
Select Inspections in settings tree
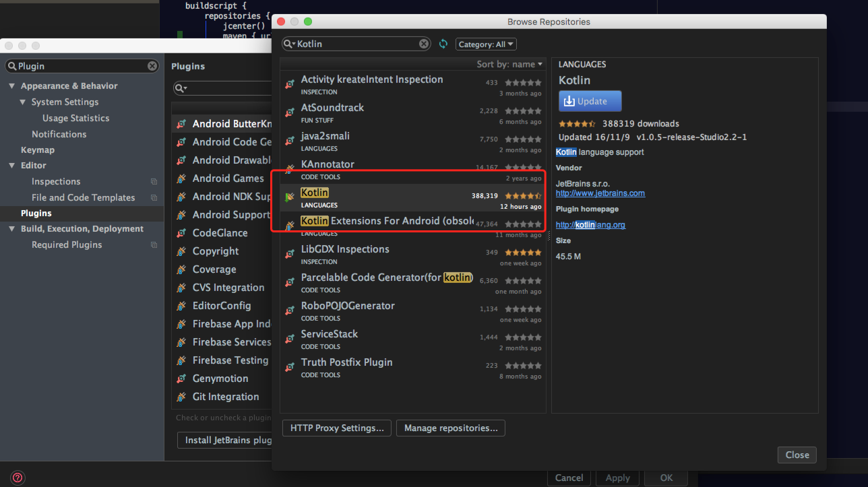[56, 182]
